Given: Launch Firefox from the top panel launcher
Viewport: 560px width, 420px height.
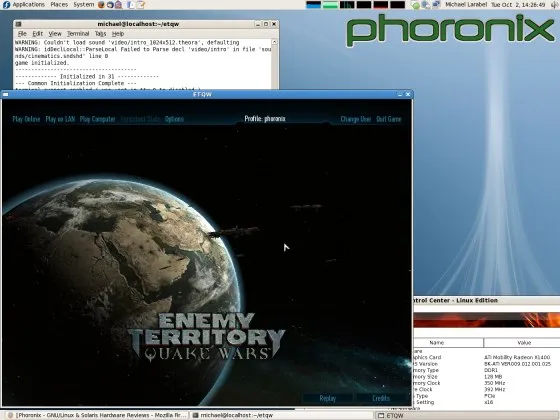Looking at the screenshot, I should click(101, 5).
